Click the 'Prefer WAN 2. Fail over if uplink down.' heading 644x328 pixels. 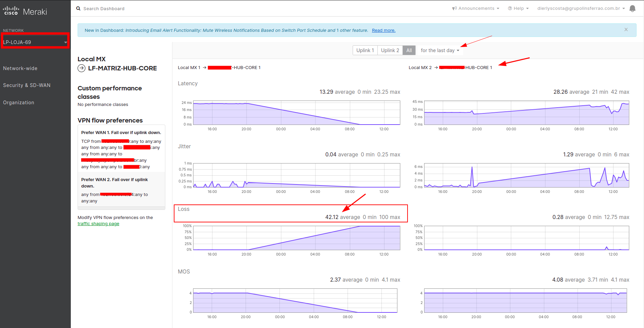click(x=115, y=183)
